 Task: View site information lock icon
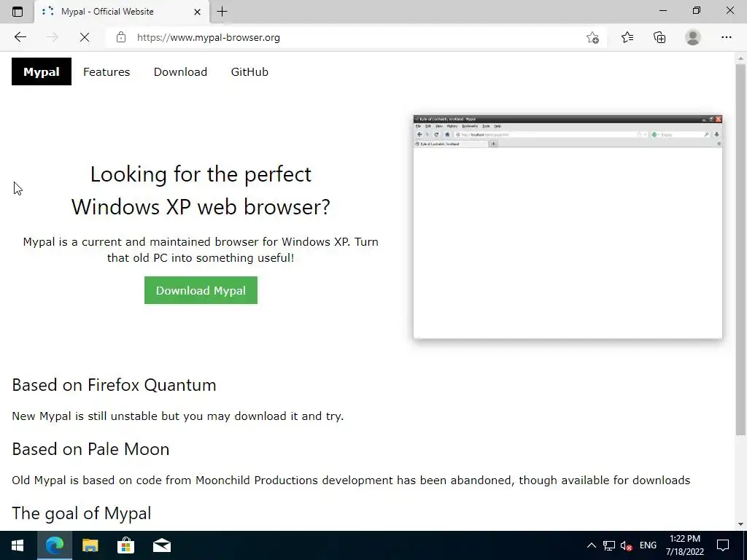121,37
